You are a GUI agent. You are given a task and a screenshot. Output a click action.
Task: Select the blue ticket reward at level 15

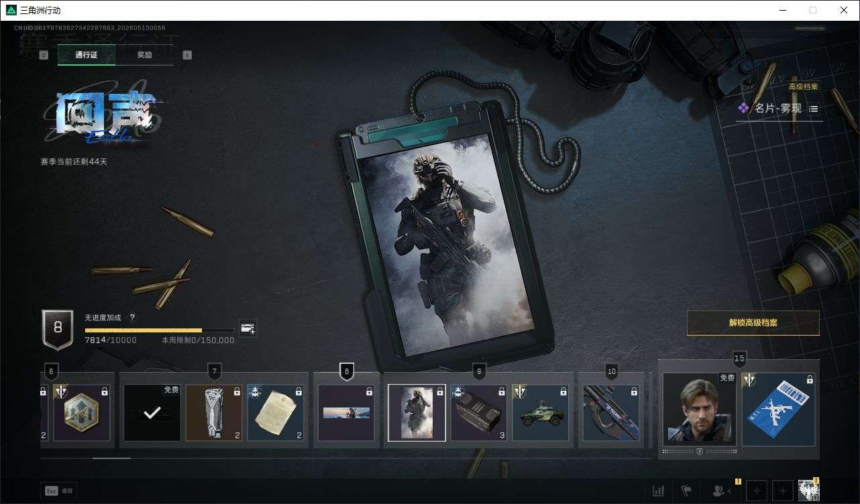tap(778, 409)
